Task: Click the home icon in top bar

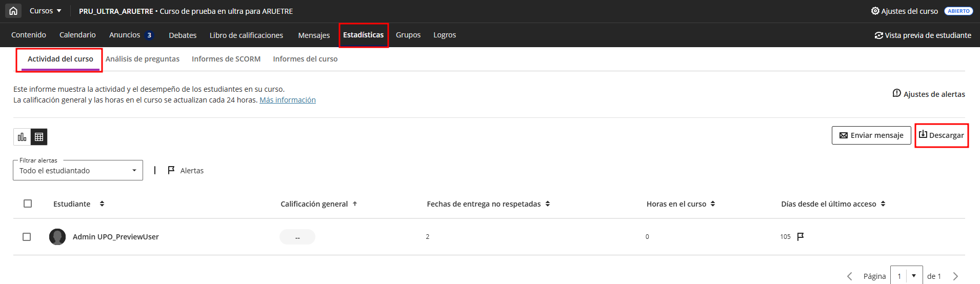Action: pyautogui.click(x=13, y=11)
